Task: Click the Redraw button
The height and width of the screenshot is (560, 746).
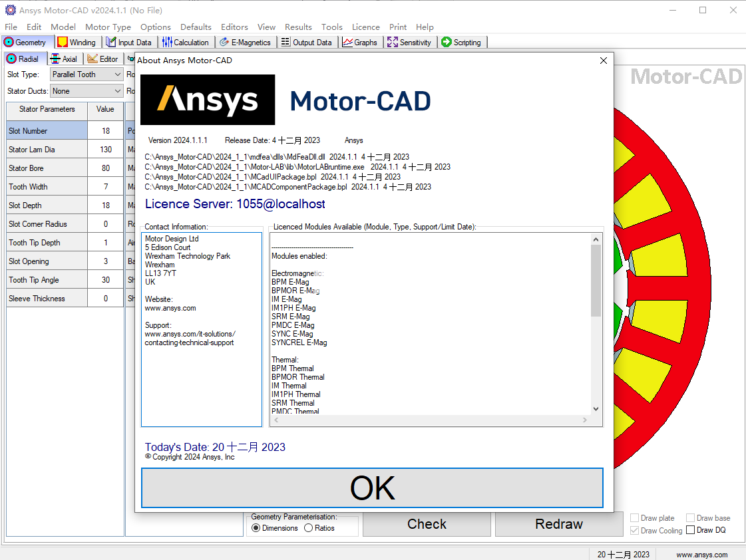Action: point(559,524)
